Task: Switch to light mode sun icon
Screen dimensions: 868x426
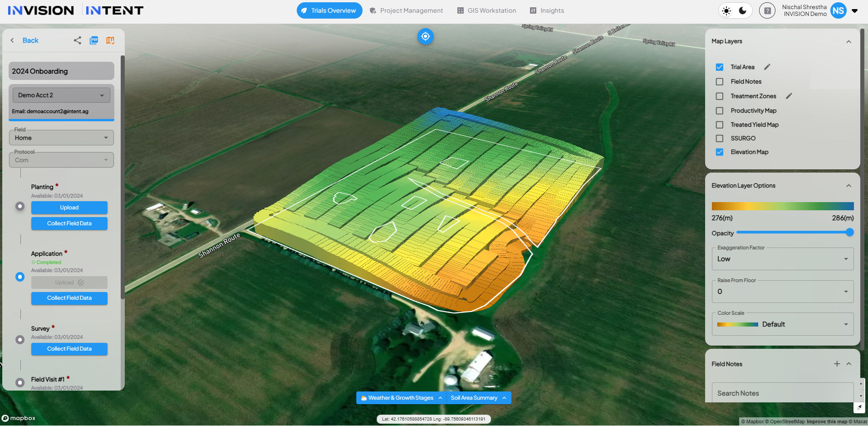Action: point(726,11)
